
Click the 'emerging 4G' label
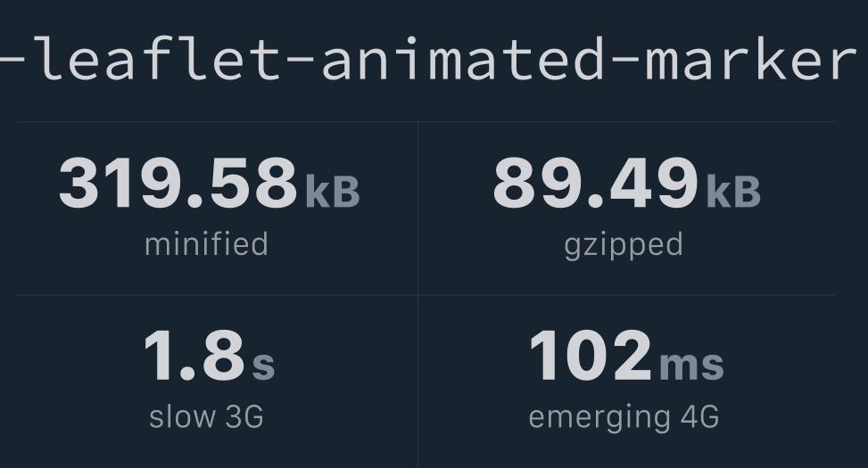[x=624, y=418]
